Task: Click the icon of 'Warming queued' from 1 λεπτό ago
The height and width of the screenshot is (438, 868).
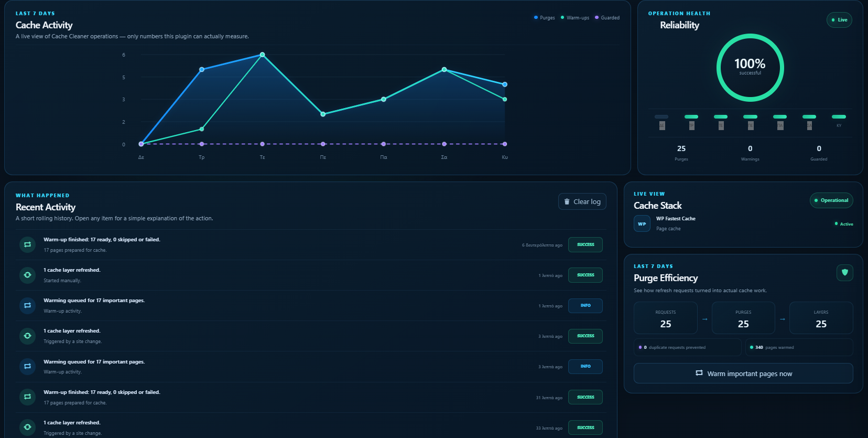Action: (27, 305)
